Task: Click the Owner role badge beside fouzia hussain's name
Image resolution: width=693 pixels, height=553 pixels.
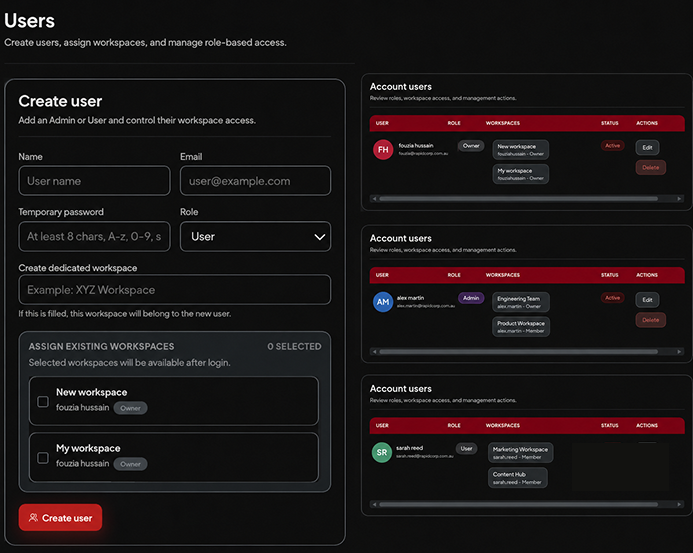Action: [471, 146]
